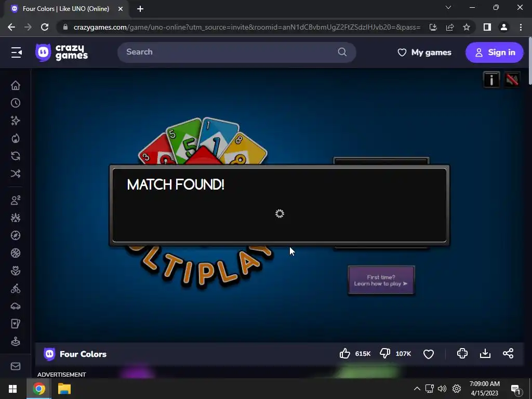Click download icon in game bar

pyautogui.click(x=485, y=353)
